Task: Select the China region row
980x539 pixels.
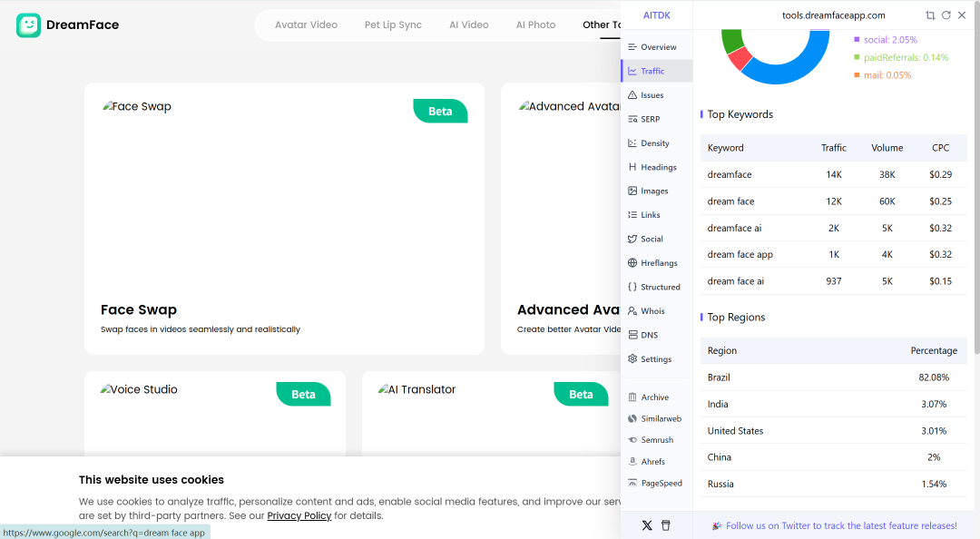Action: (x=834, y=457)
